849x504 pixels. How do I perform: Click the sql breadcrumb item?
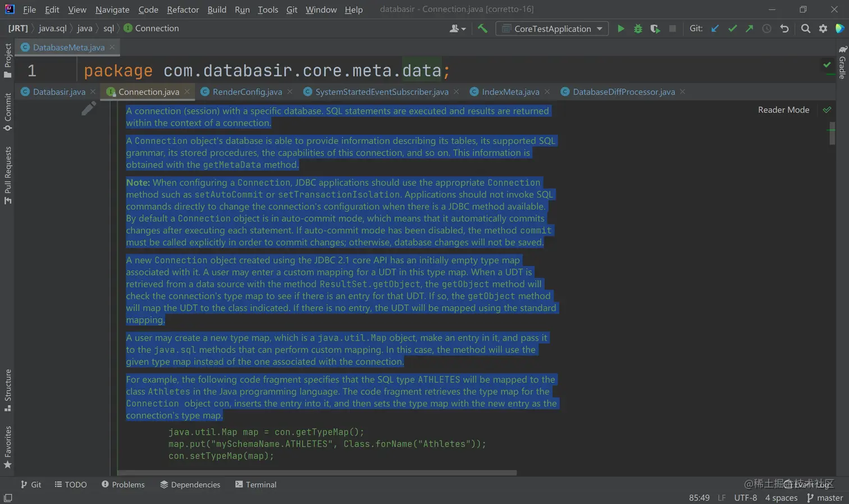[x=108, y=28]
